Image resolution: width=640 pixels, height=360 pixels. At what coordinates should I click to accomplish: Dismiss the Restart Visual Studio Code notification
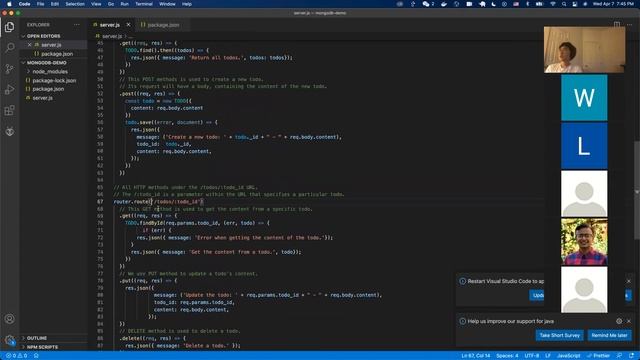point(629,281)
